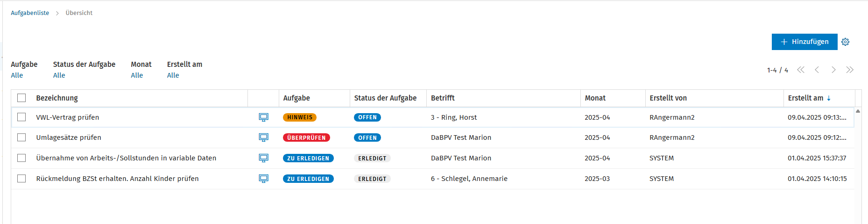Open the Monat filter dropdown showing Alle
868x224 pixels.
(x=137, y=75)
